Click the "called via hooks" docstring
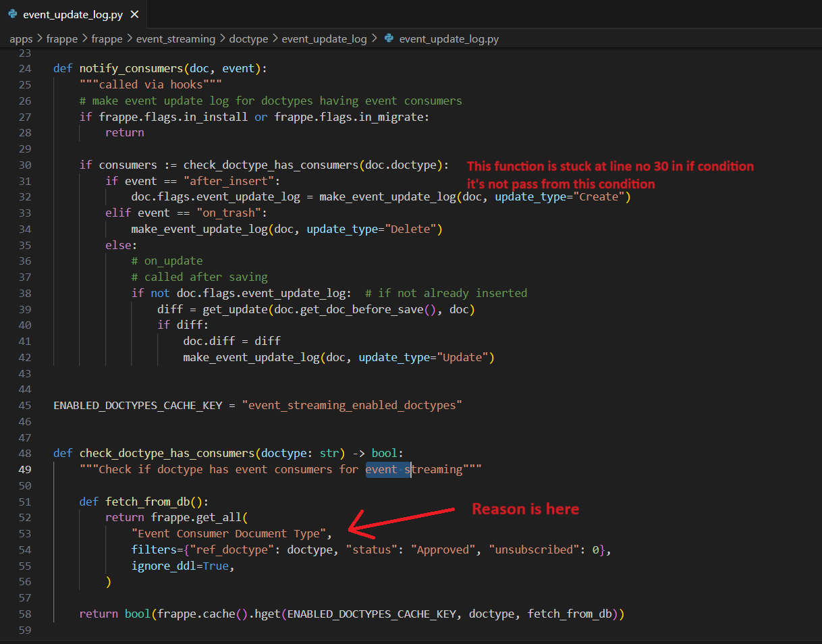This screenshot has width=822, height=644. coord(150,84)
